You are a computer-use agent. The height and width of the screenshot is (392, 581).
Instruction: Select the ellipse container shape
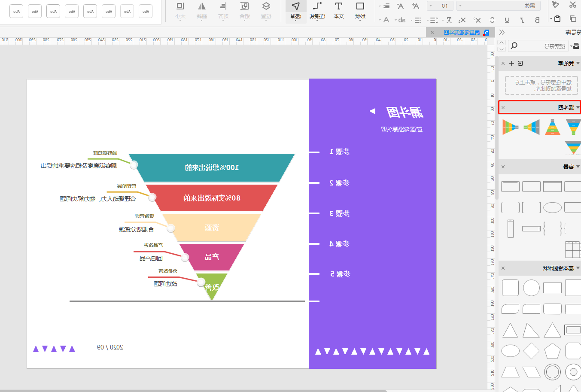tap(552, 207)
